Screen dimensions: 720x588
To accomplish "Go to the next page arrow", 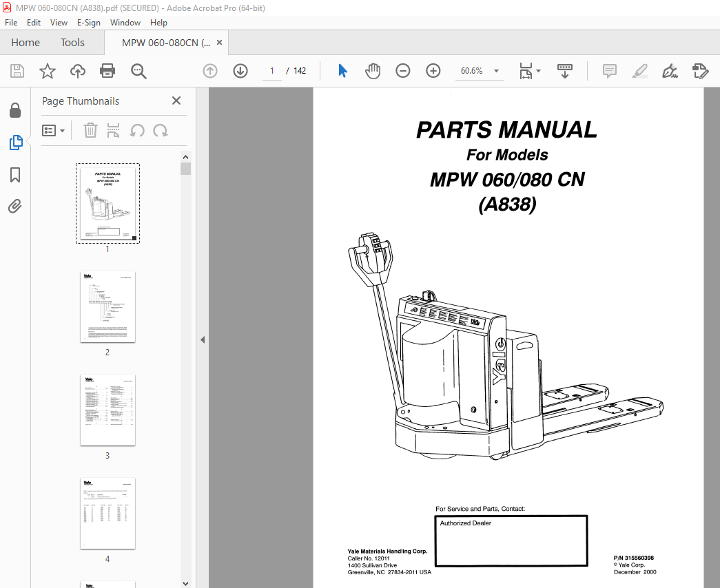I will coord(240,71).
